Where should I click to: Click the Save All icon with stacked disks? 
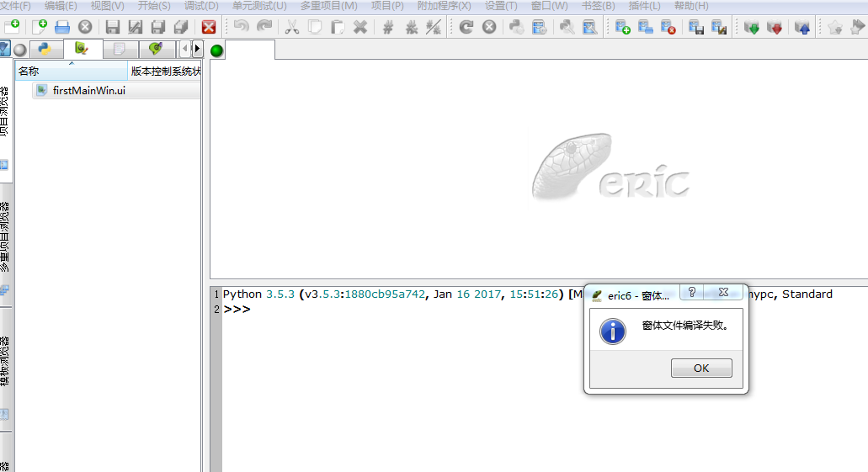[180, 27]
